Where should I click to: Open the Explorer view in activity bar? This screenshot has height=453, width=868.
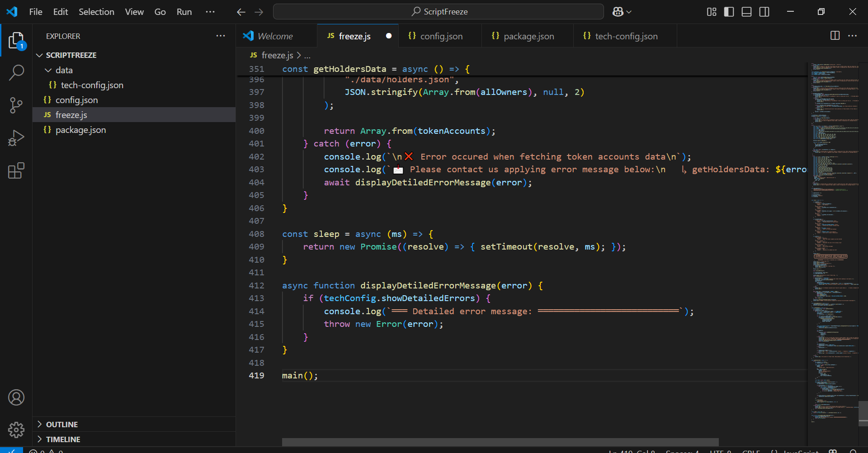point(16,40)
